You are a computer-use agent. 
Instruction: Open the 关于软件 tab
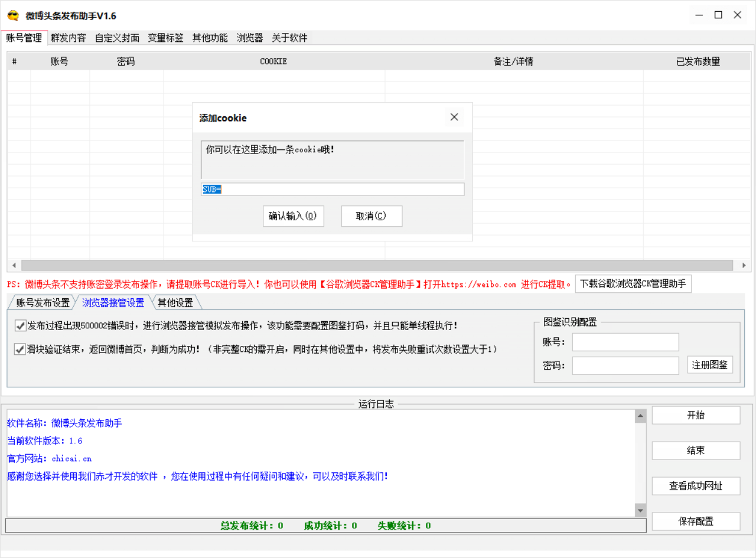(289, 38)
